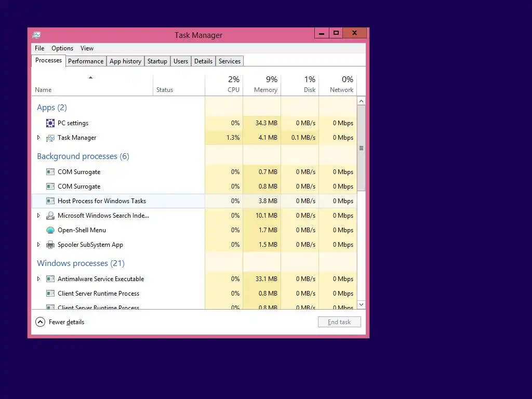The height and width of the screenshot is (399, 532).
Task: Click Windows processes (21) group header
Action: [x=81, y=263]
